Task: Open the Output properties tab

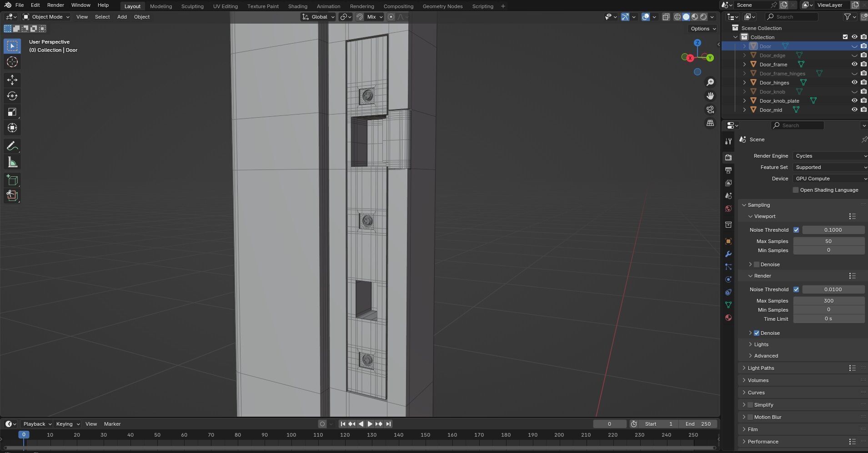Action: (x=728, y=170)
